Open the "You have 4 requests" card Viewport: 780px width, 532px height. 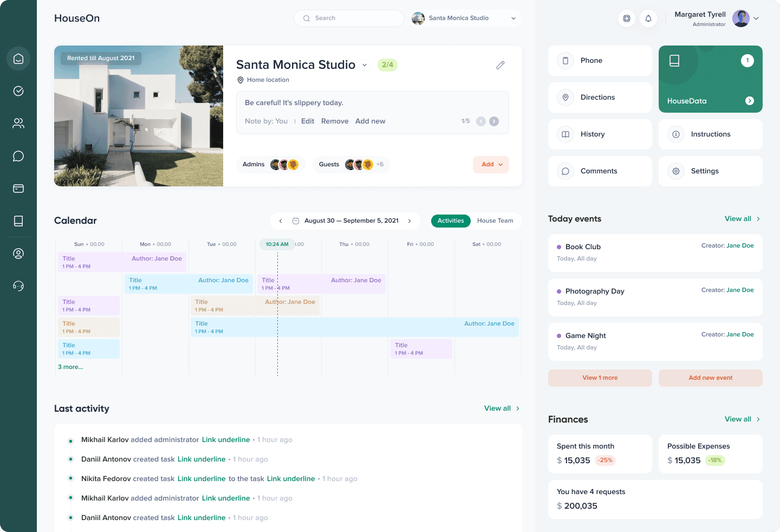655,499
